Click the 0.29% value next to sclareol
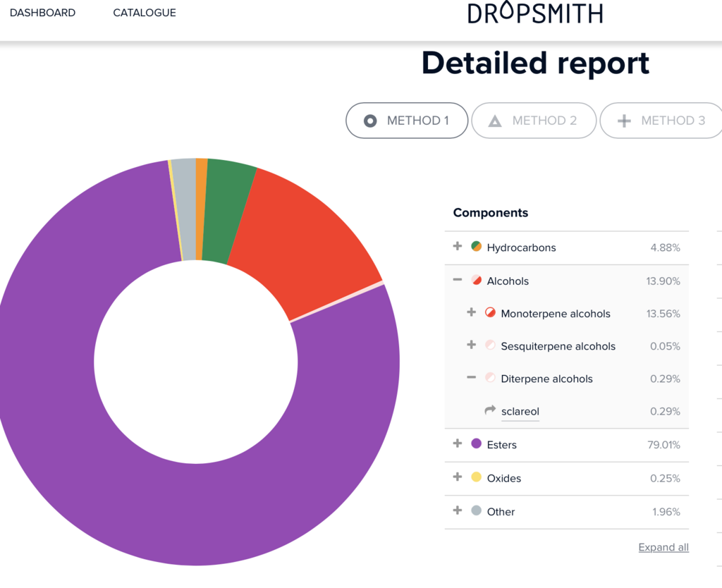The image size is (722, 588). (x=665, y=412)
